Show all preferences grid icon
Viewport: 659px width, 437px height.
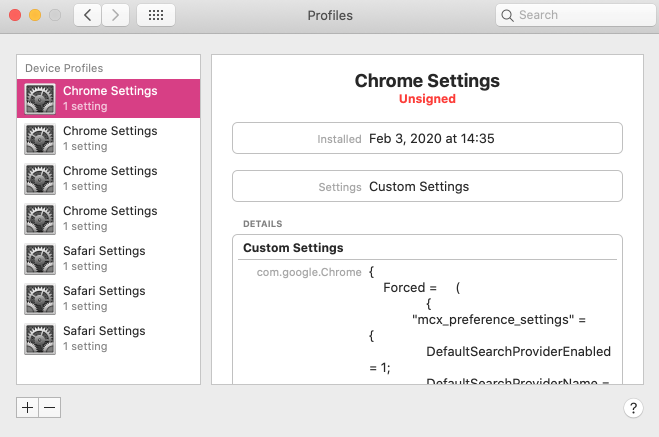point(156,16)
